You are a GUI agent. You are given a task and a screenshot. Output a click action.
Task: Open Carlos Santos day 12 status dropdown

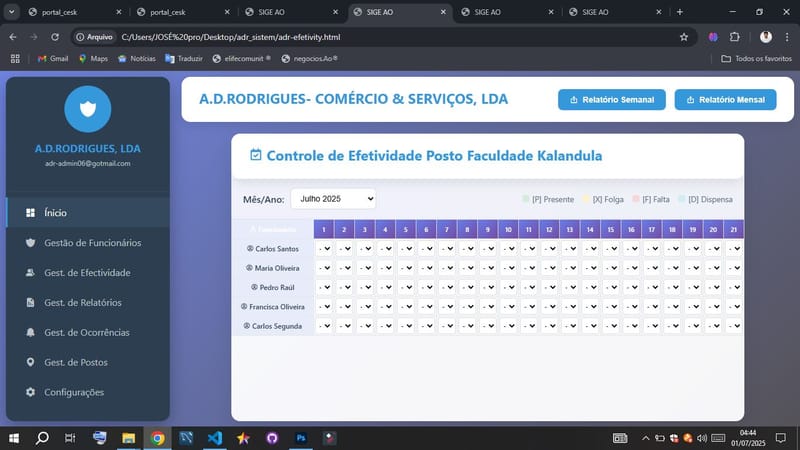tap(549, 249)
